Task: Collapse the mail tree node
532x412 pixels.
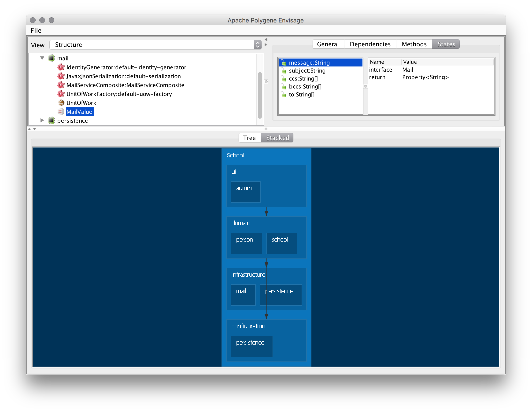Action: [x=42, y=58]
